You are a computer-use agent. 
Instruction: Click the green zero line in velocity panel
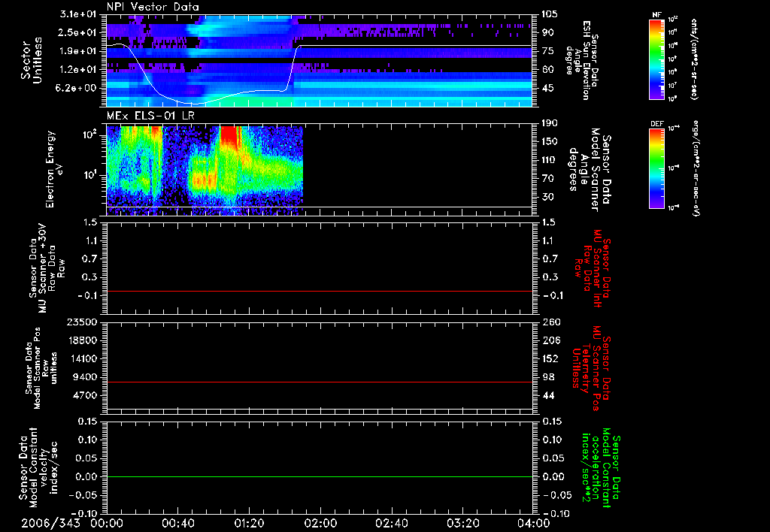319,476
